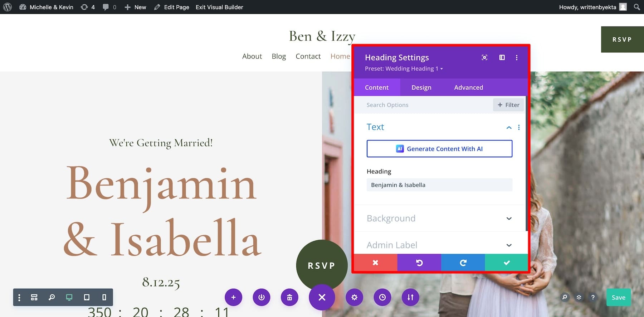
Task: Click the Heading text input field
Action: click(x=439, y=185)
